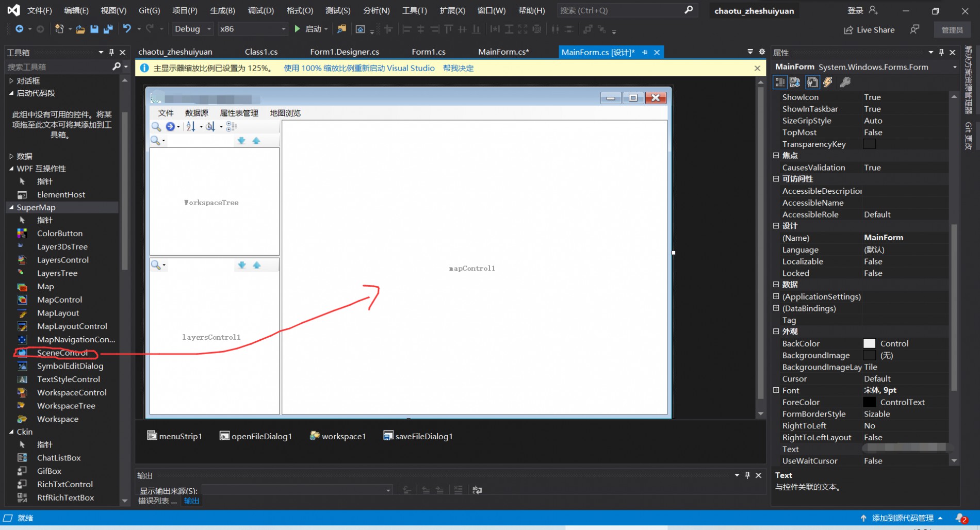Pin the Toolbox panel
Viewport: 980px width, 530px height.
click(111, 52)
